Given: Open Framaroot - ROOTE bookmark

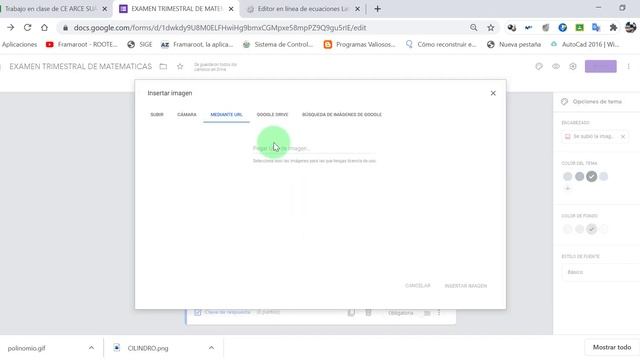Looking at the screenshot, I should click(x=82, y=44).
